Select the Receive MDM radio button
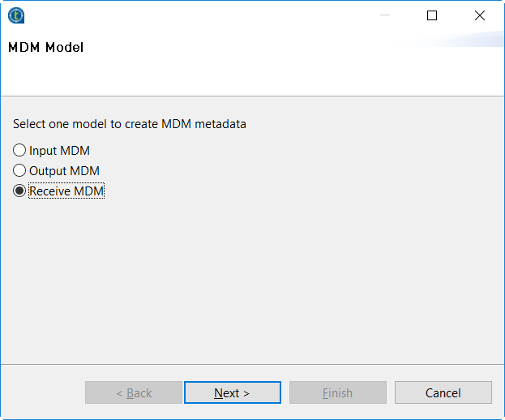The height and width of the screenshot is (420, 505). point(19,191)
